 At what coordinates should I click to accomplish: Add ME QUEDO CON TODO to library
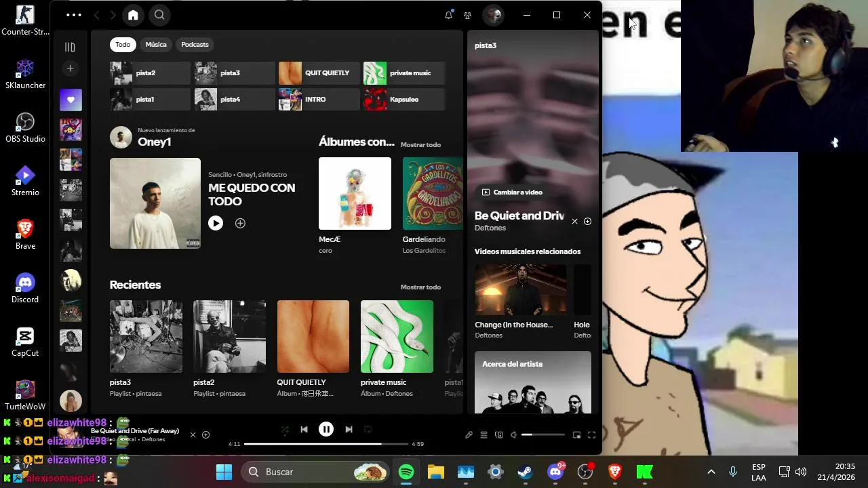click(x=240, y=223)
